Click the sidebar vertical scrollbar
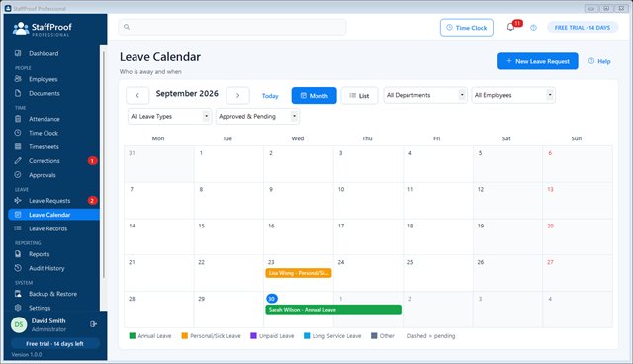The height and width of the screenshot is (364, 633). [103, 164]
